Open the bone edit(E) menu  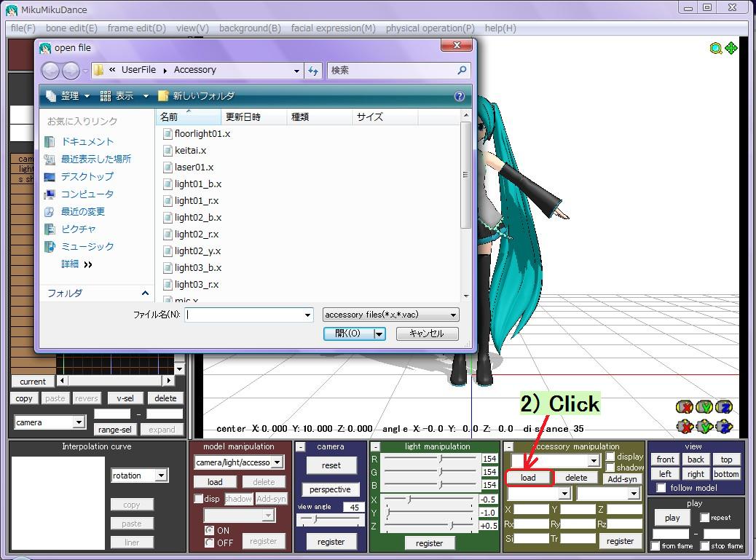point(71,28)
